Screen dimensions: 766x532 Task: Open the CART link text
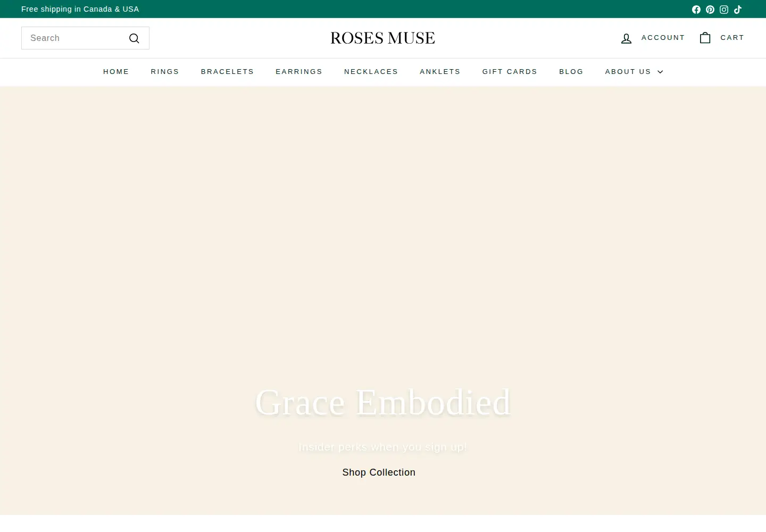(x=732, y=38)
